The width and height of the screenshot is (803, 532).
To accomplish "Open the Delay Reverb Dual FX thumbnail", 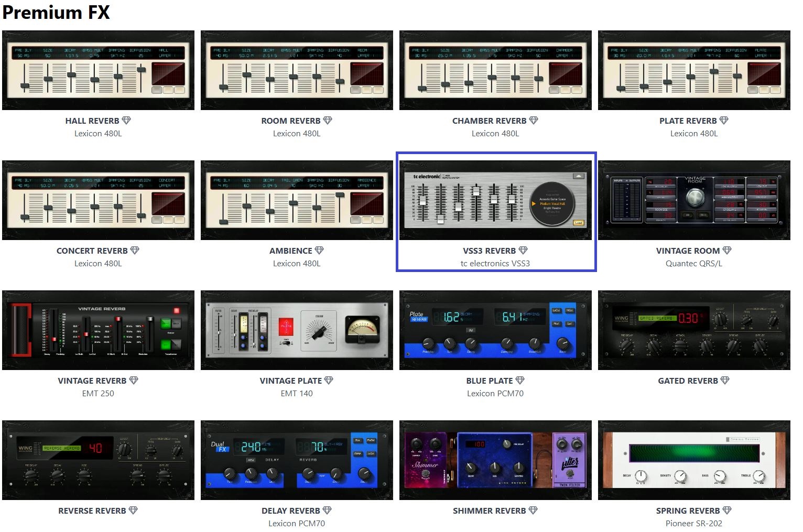I will coord(297,460).
